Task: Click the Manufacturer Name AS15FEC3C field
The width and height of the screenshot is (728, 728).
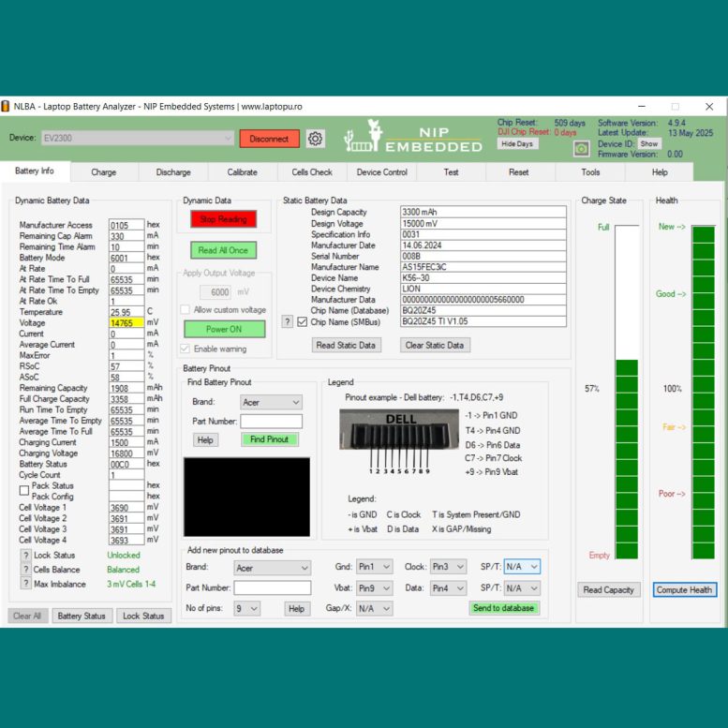Action: [483, 267]
